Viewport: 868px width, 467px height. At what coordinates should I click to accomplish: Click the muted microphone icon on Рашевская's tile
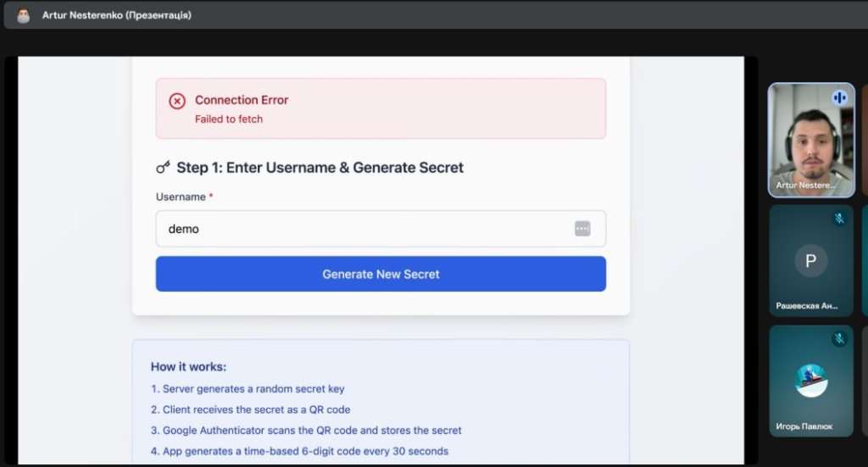(839, 219)
